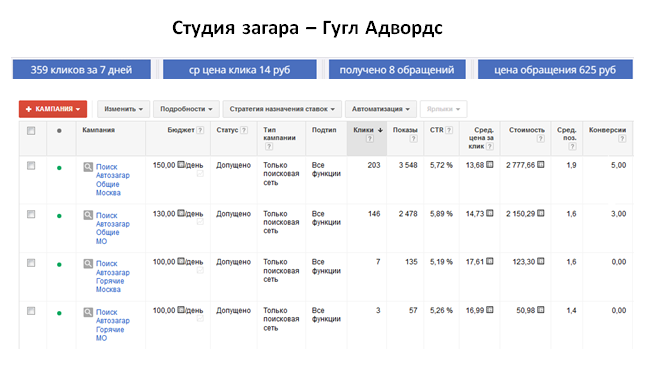
Task: Click search-campaign icon beside Общие Москва
Action: pos(88,167)
